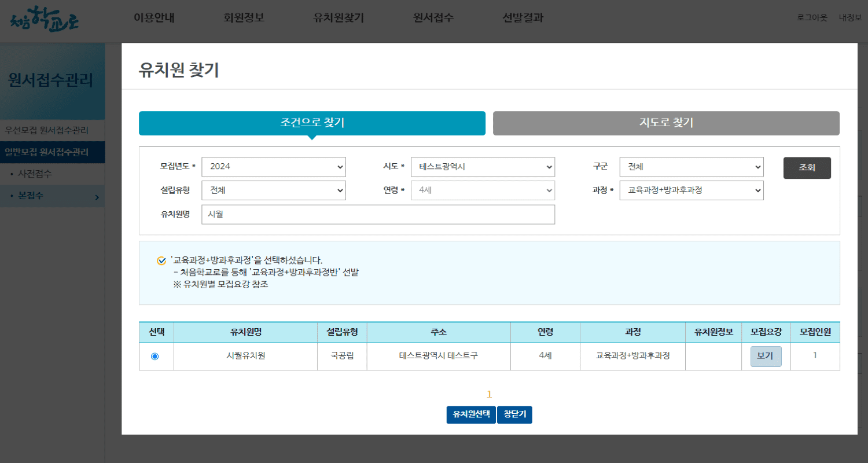Open the 시도 region dropdown
868x463 pixels.
tap(483, 167)
